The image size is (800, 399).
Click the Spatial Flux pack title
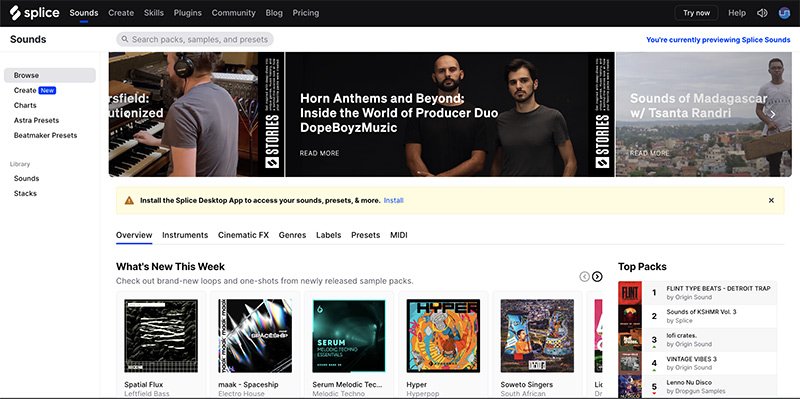[143, 384]
